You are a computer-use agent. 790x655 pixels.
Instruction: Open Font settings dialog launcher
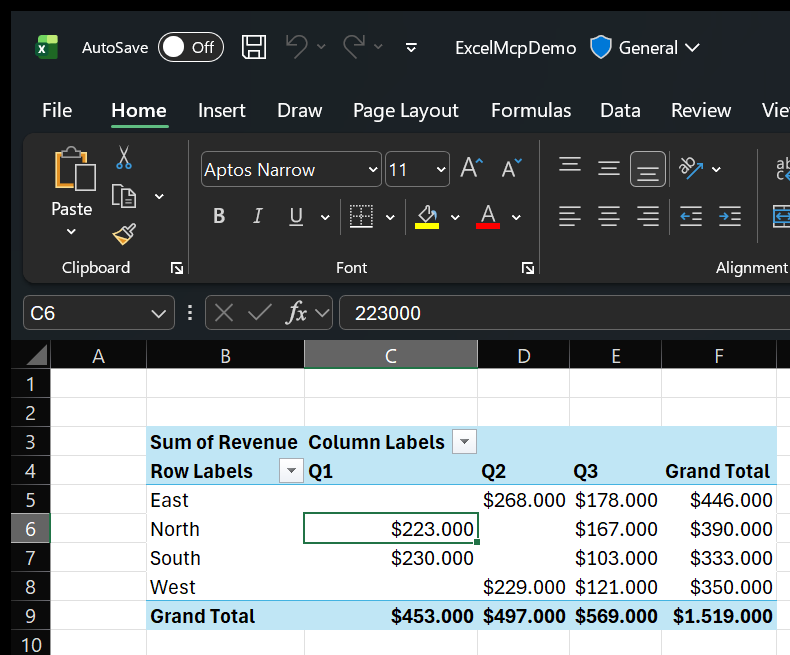click(x=528, y=268)
